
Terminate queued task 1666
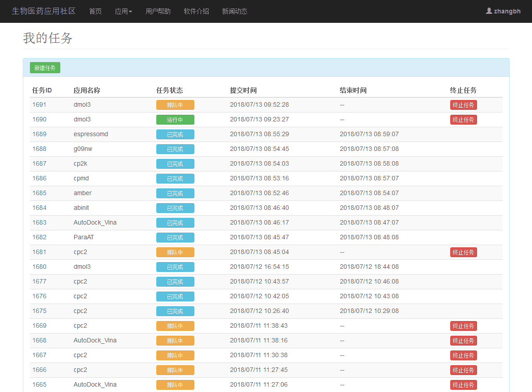[x=464, y=370]
